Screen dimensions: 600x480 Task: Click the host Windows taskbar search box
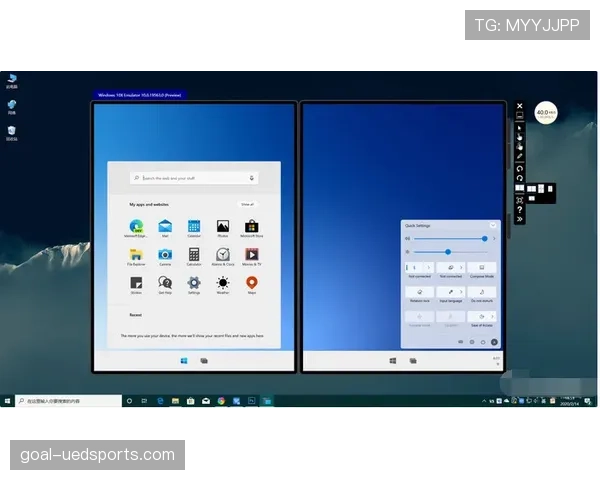[x=68, y=401]
